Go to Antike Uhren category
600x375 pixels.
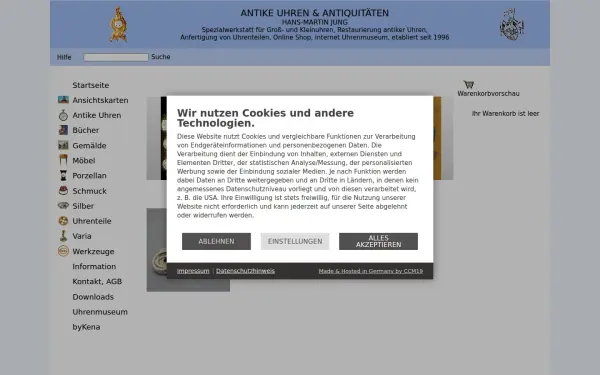[97, 115]
